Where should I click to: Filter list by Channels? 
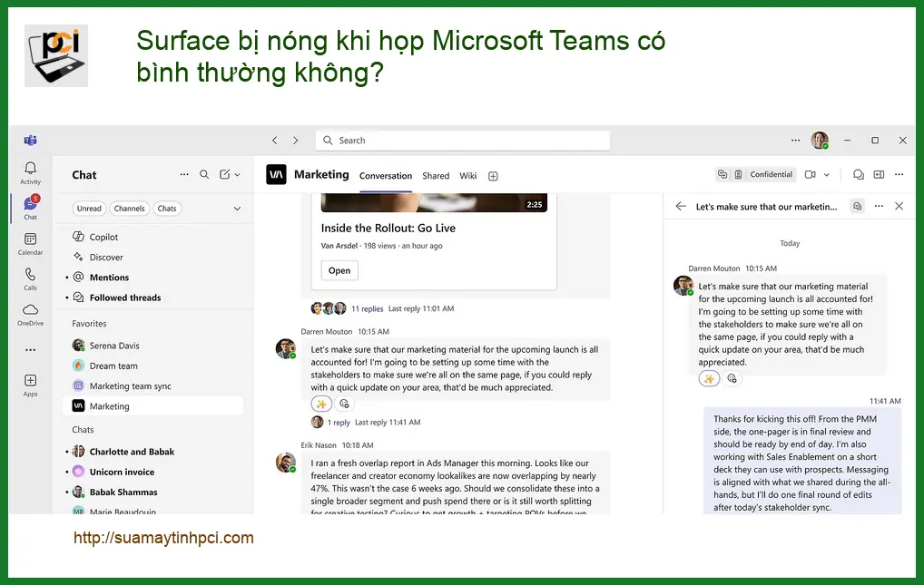point(129,209)
